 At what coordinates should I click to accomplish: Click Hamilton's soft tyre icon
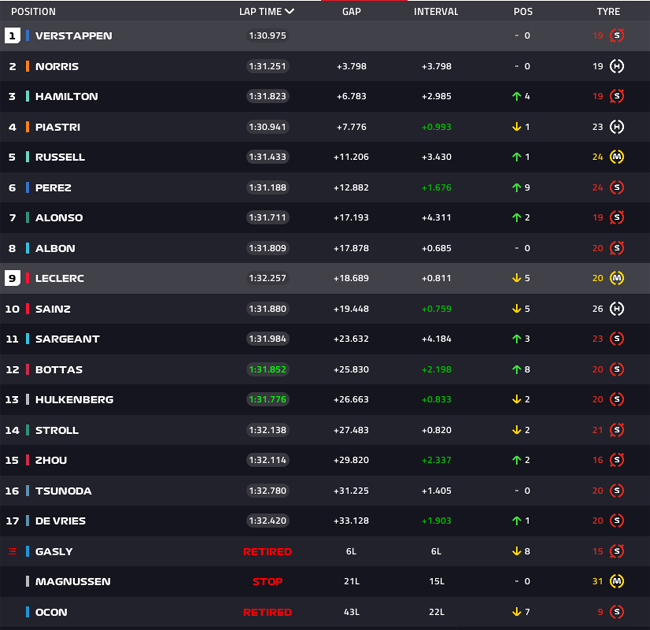(617, 96)
